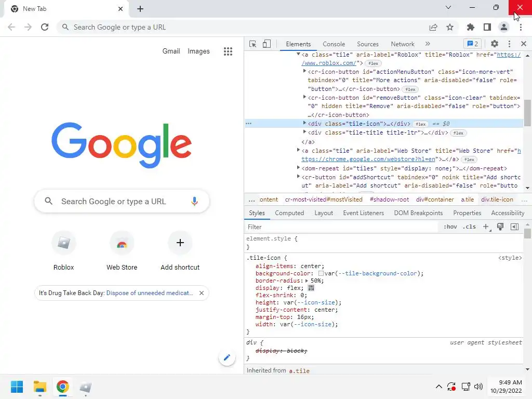
Task: Start voice search with the microphone
Action: [x=194, y=201]
